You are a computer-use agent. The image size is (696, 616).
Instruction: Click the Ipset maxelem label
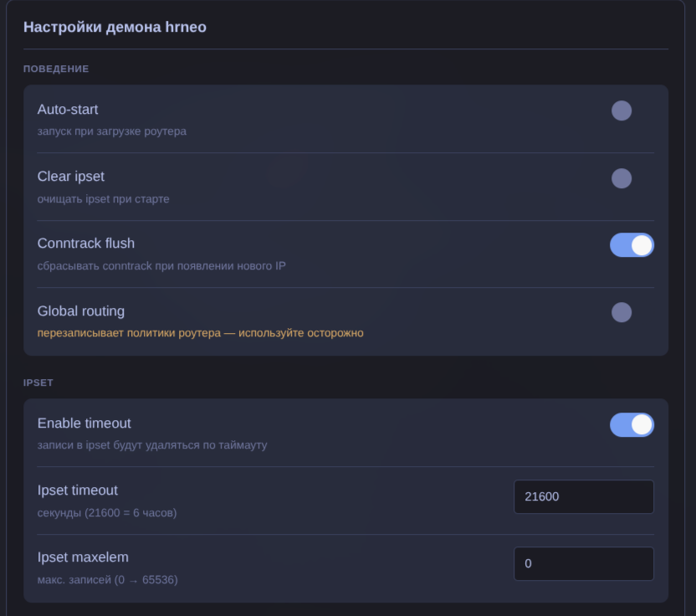click(83, 557)
